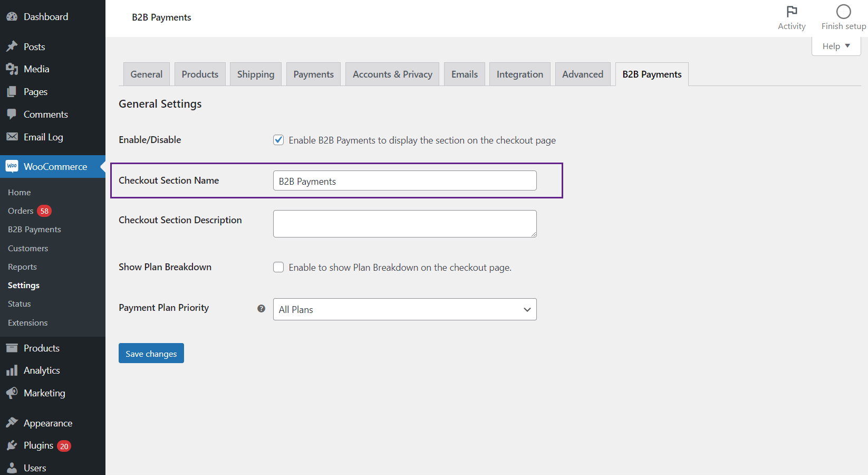Screen dimensions: 868x475
Task: Open B2B Payments in WooCommerce submenu
Action: tap(34, 230)
